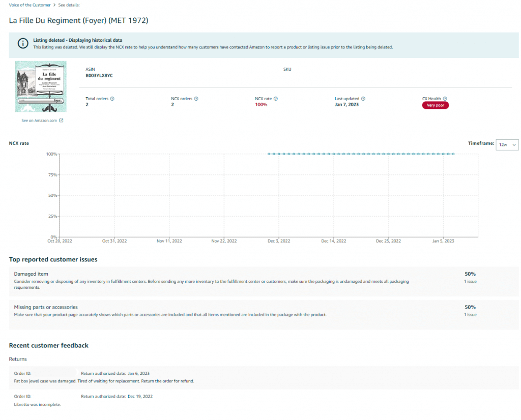Click the Very poor health badge
The height and width of the screenshot is (420, 521).
tap(436, 105)
